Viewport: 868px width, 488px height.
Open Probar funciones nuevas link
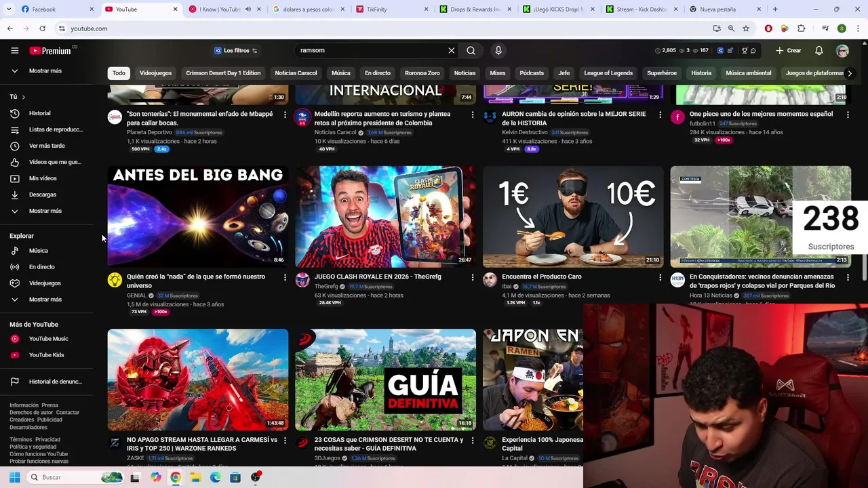pos(39,462)
